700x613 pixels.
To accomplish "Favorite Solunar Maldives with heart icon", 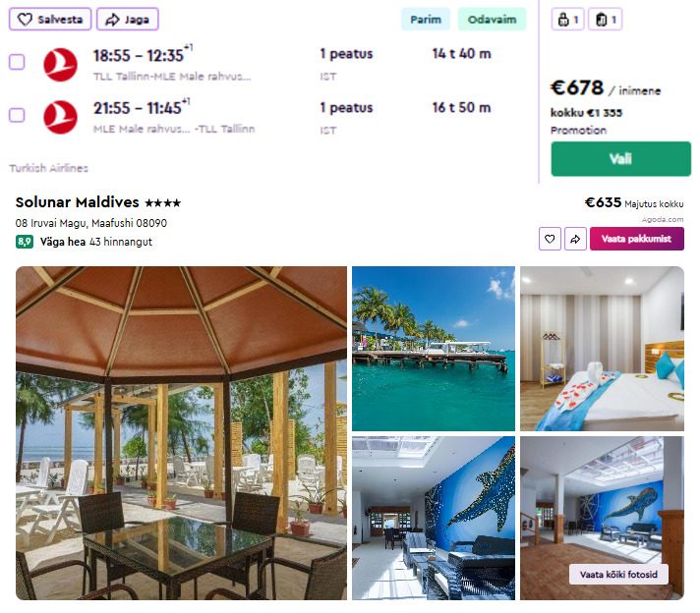I will click(550, 239).
